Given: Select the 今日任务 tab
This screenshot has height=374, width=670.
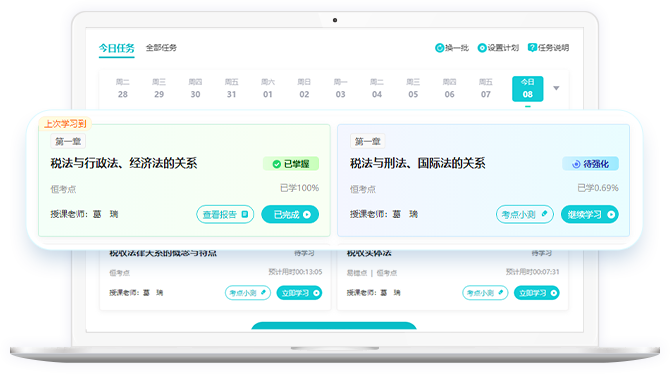Looking at the screenshot, I should click(x=117, y=48).
